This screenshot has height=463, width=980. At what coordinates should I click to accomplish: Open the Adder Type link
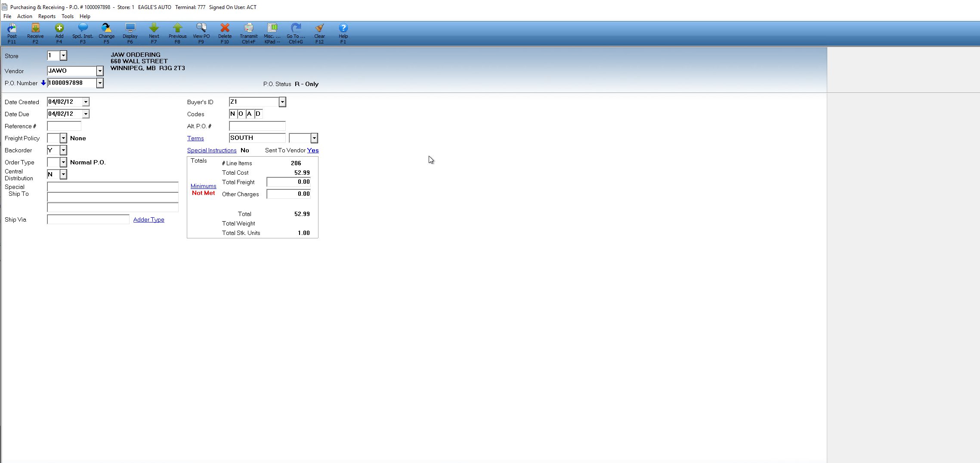(148, 219)
